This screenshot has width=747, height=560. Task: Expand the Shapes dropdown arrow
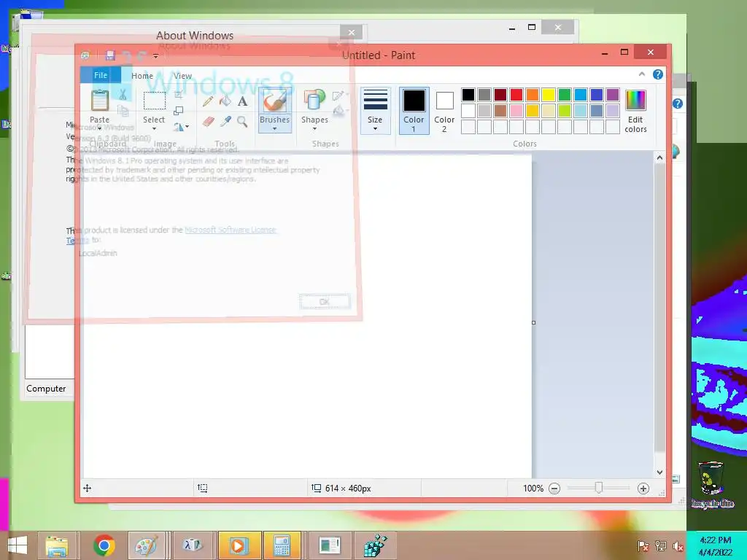tap(314, 128)
